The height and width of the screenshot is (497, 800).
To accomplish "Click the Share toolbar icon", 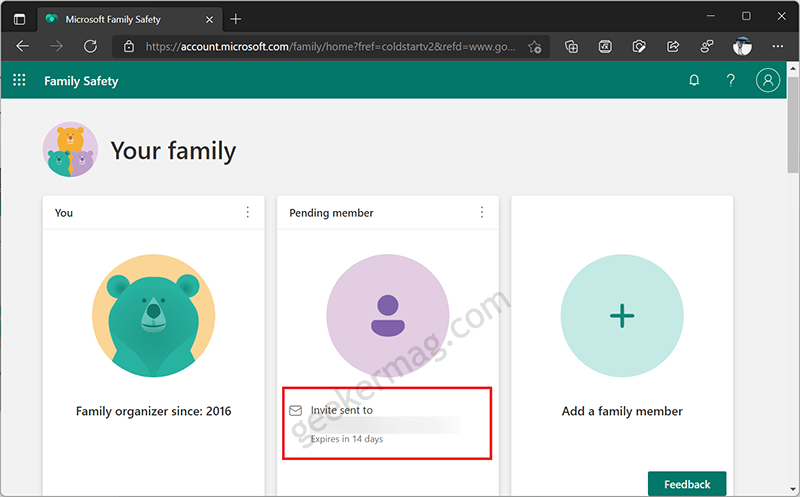I will pyautogui.click(x=673, y=46).
